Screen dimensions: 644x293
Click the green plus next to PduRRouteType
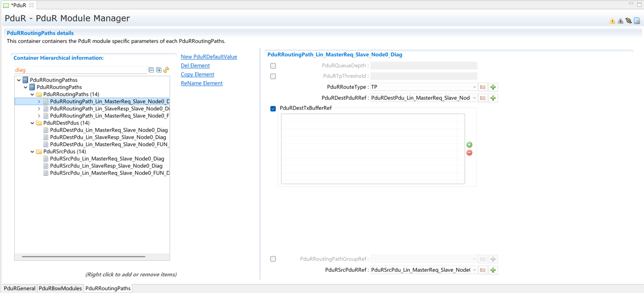pos(493,87)
